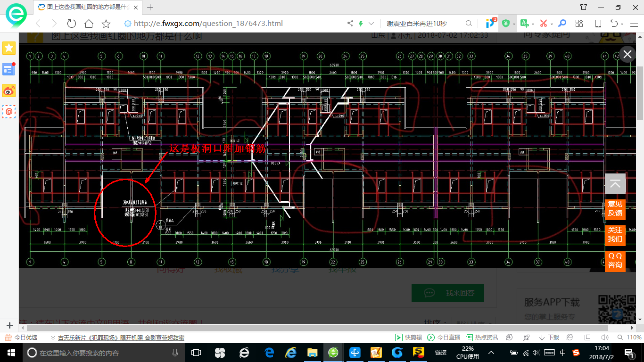Open the browser hamburger menu
The width and height of the screenshot is (644, 362).
click(633, 24)
